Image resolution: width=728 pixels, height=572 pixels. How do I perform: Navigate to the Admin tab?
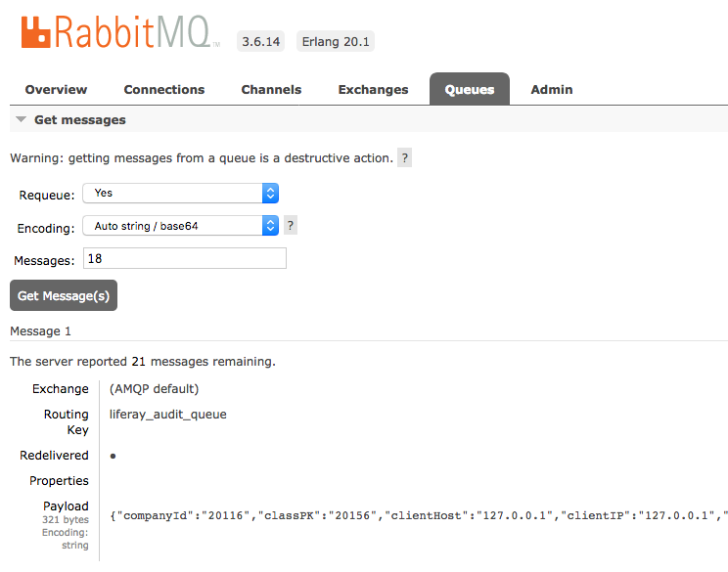click(552, 89)
